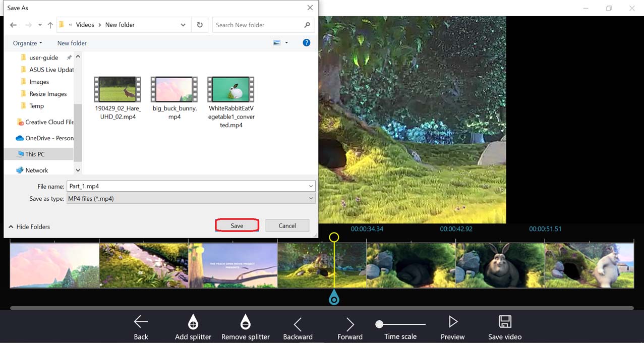Play the Preview of the video
Viewport: 644px width, 343px height.
(452, 322)
